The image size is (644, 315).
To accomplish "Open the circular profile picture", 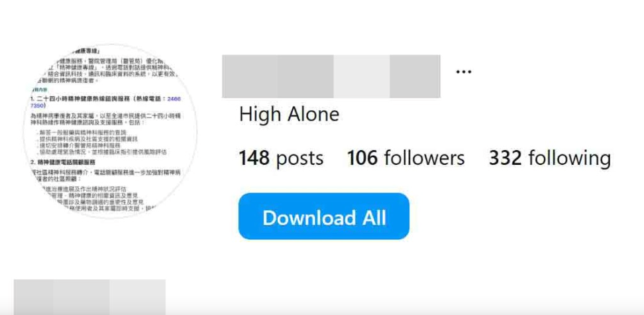I will tap(110, 131).
